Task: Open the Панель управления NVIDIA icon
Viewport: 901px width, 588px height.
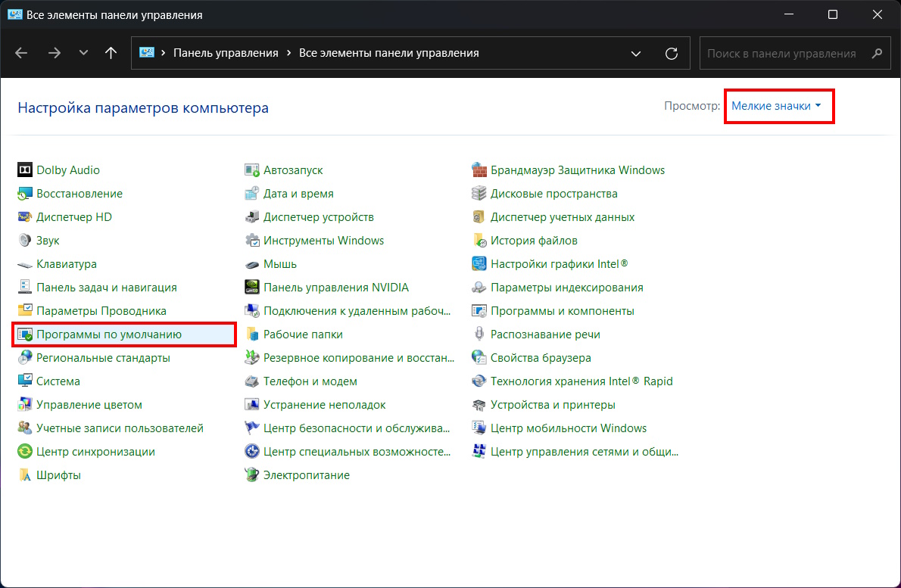Action: coord(251,287)
